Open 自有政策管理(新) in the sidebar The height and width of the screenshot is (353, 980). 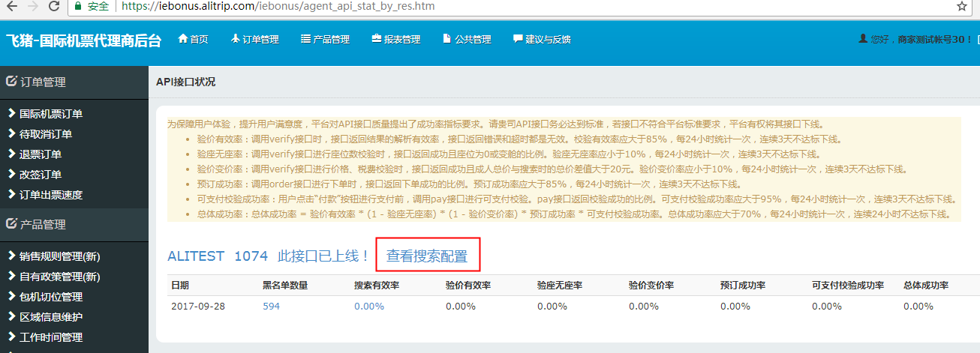click(x=60, y=277)
